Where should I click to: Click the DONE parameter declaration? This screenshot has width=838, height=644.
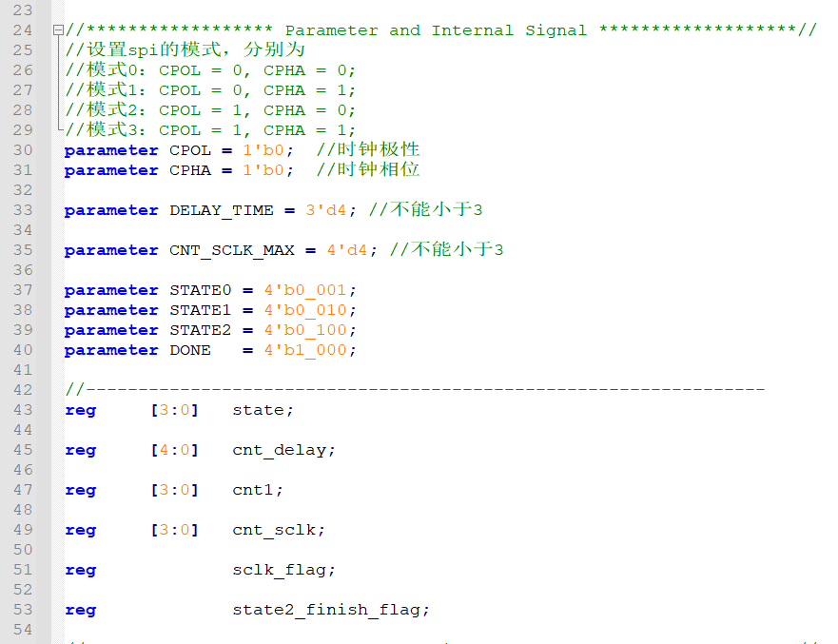click(189, 349)
